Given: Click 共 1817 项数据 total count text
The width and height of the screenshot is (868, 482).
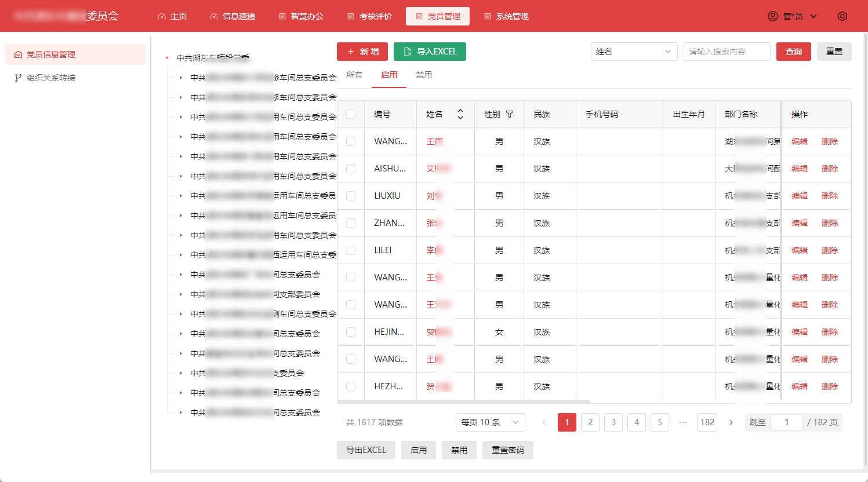Looking at the screenshot, I should coord(375,422).
